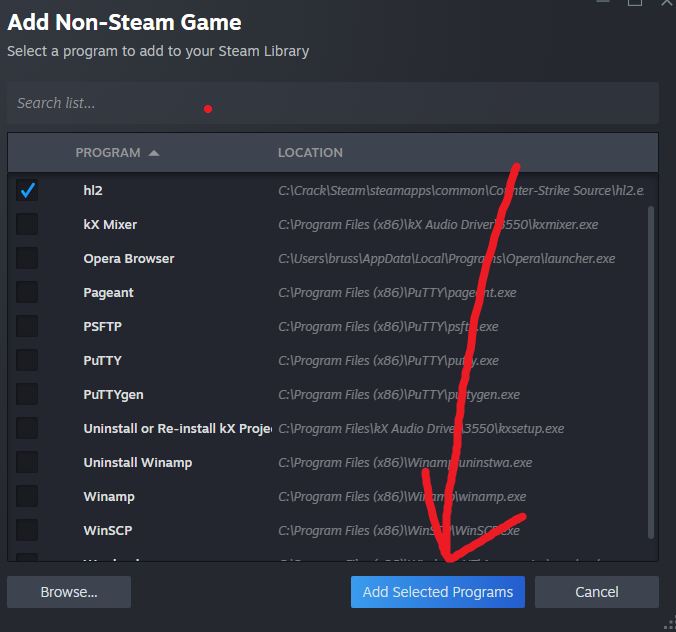Tick the Opera Browser checkbox

(27, 258)
